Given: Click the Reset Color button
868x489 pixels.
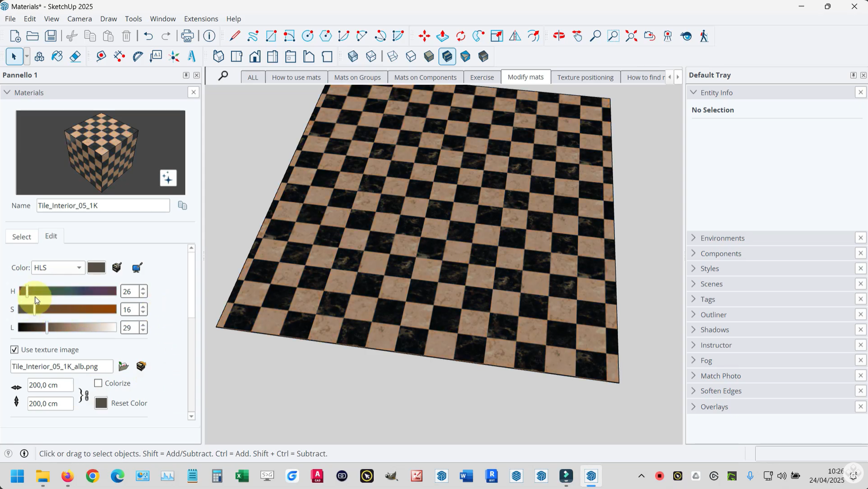Looking at the screenshot, I should (x=101, y=403).
